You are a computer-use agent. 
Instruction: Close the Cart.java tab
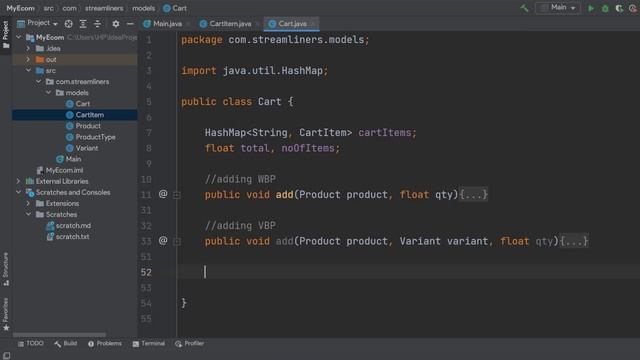click(313, 24)
